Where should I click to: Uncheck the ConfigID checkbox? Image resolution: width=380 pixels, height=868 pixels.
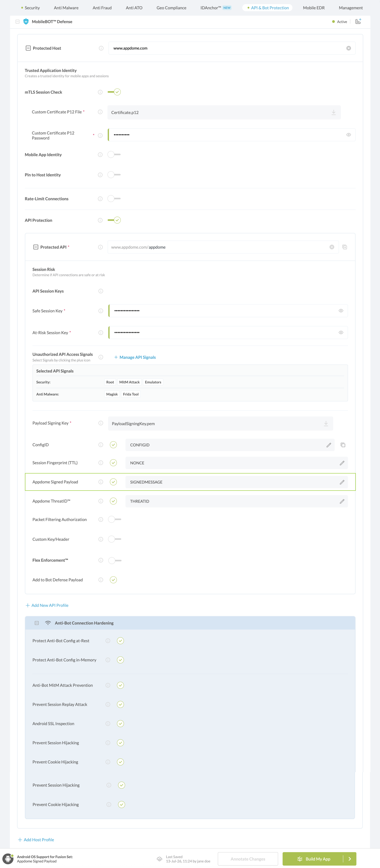[x=113, y=445]
